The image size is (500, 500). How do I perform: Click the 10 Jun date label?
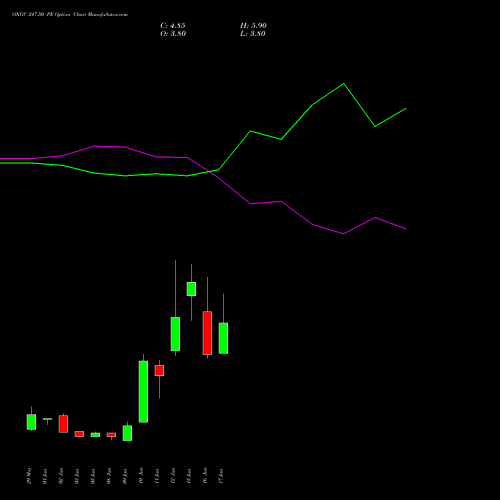click(x=141, y=476)
